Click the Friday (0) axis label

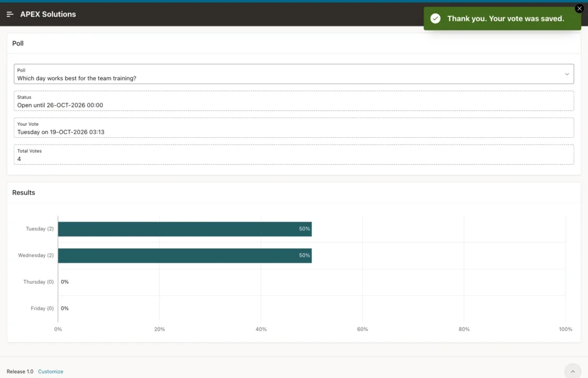[42, 308]
